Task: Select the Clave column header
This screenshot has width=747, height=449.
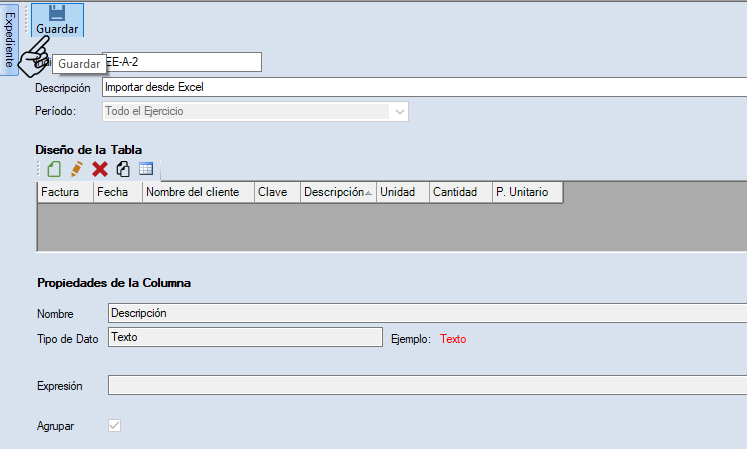Action: click(276, 192)
